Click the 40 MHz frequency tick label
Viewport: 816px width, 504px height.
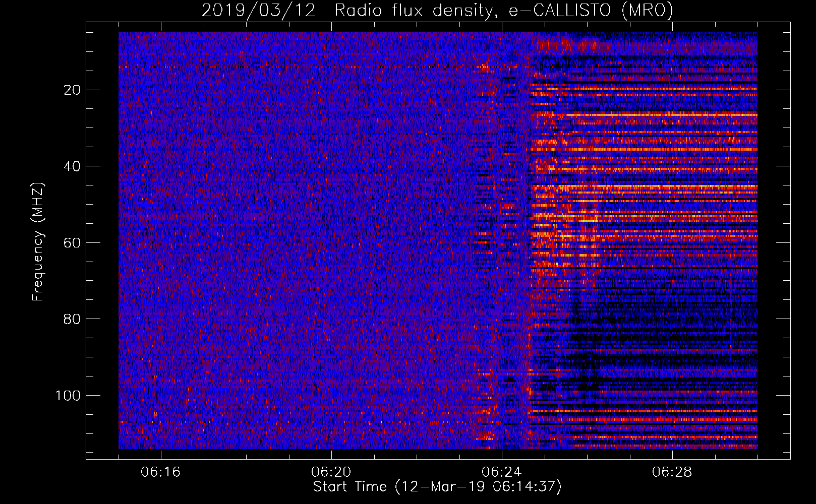pos(72,166)
